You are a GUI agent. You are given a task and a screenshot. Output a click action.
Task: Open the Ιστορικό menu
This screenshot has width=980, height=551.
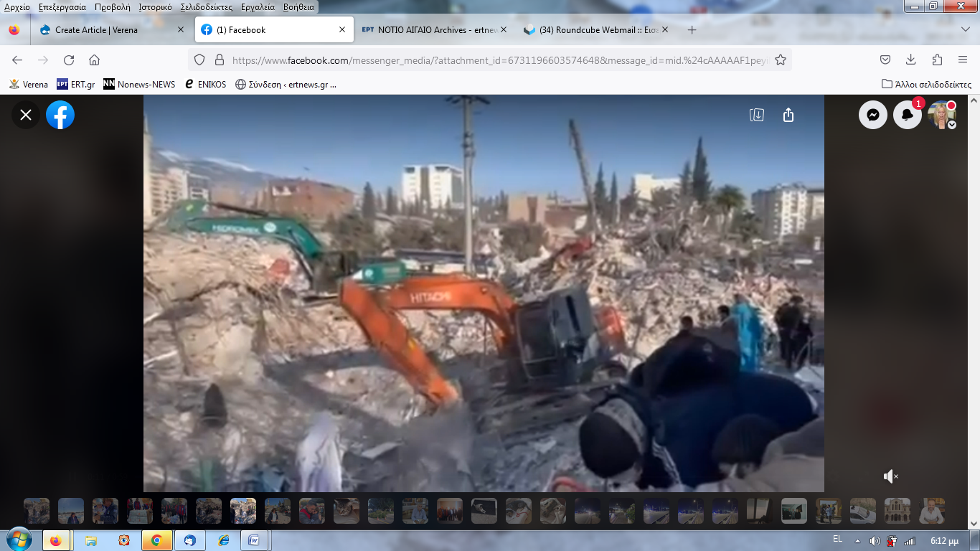point(155,7)
